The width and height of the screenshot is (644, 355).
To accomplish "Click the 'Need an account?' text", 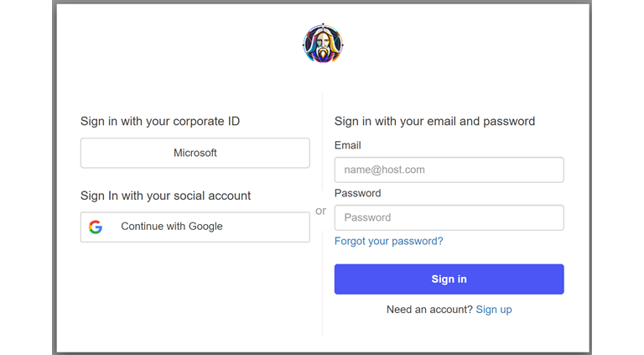I will [429, 310].
